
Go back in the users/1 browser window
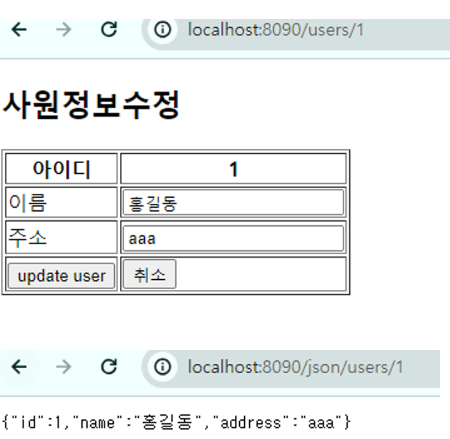19,29
